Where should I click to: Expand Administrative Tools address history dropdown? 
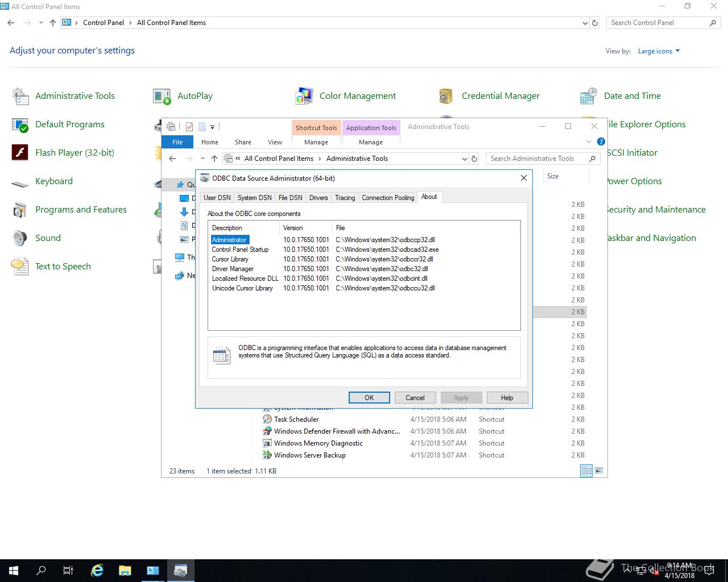coord(465,159)
